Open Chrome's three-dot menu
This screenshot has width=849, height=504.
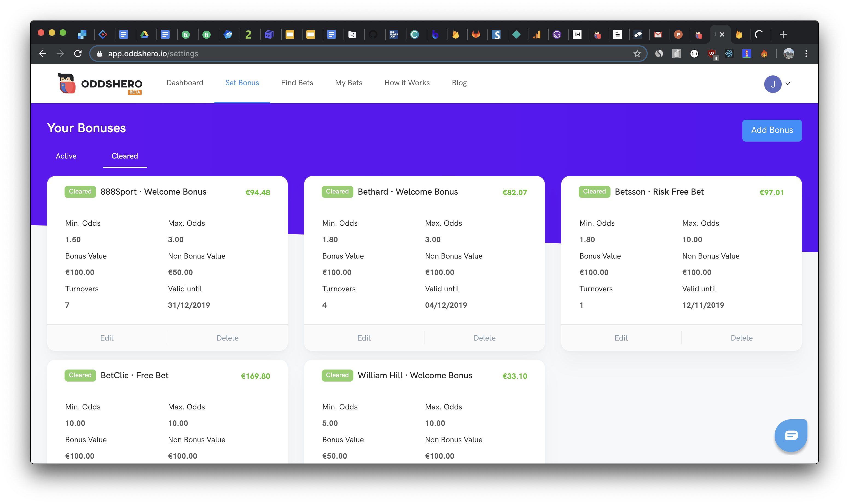[806, 54]
